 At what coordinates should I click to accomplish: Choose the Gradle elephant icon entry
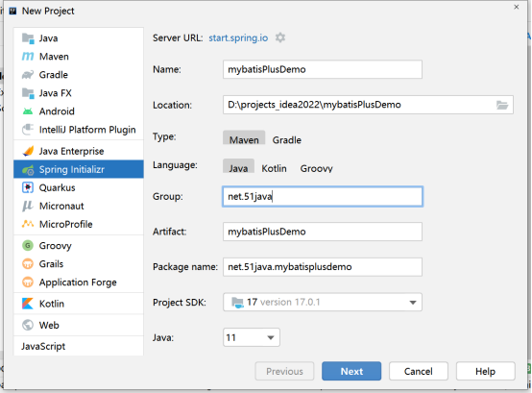click(28, 75)
